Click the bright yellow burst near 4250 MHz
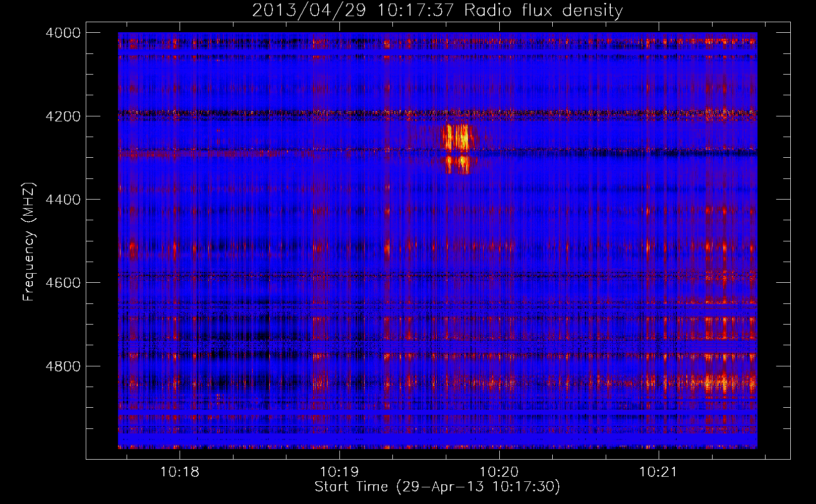The height and width of the screenshot is (504, 816). [458, 137]
